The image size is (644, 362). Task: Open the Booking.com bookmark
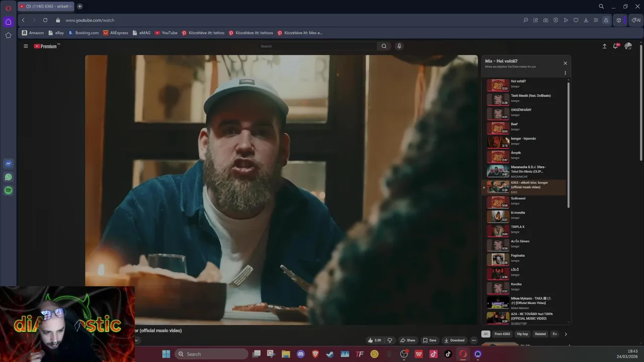pos(84,33)
